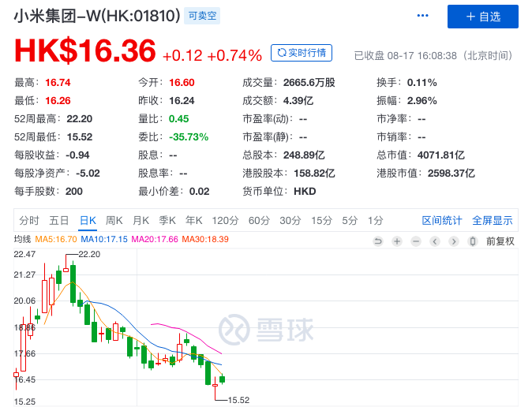
Task: Click the 总股本 value 248.89亿
Action: click(x=304, y=155)
